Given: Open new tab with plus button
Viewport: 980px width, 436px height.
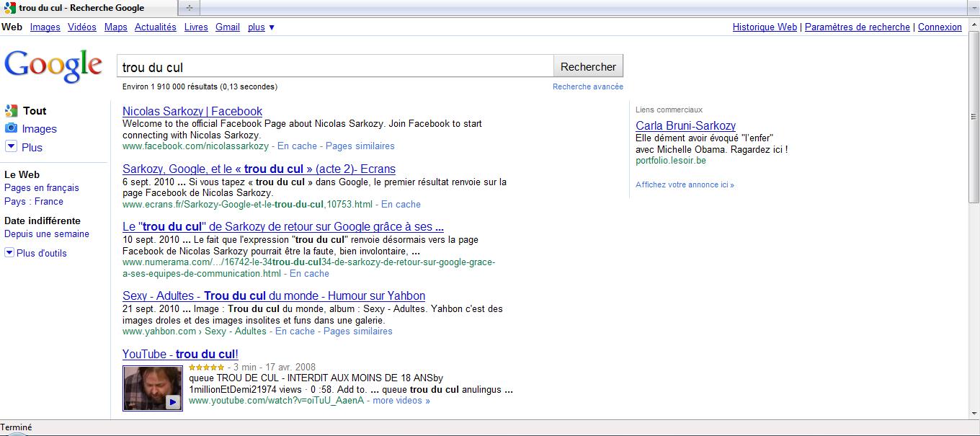Looking at the screenshot, I should pyautogui.click(x=190, y=8).
